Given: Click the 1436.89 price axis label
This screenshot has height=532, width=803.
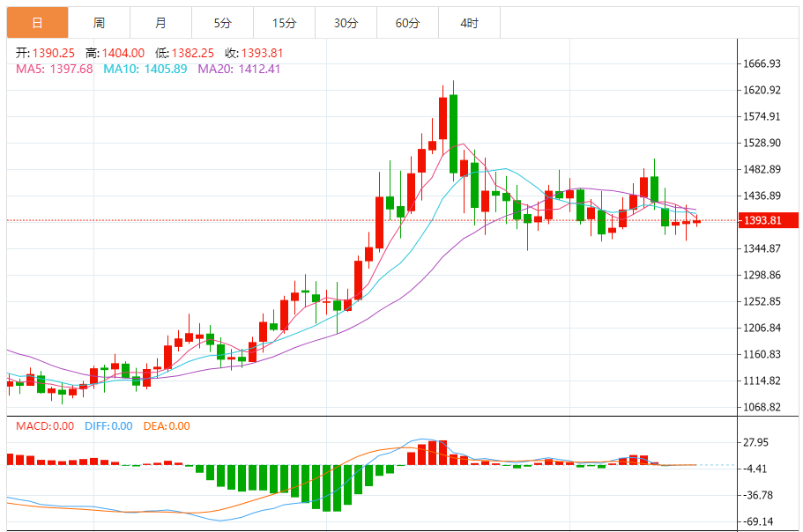Looking at the screenshot, I should (762, 196).
